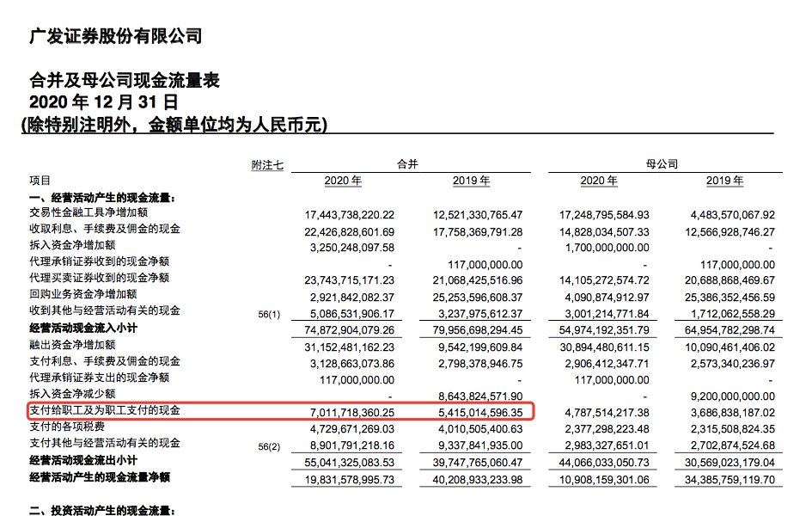Click the label 经营活动产生的现金流量净额

100,477
